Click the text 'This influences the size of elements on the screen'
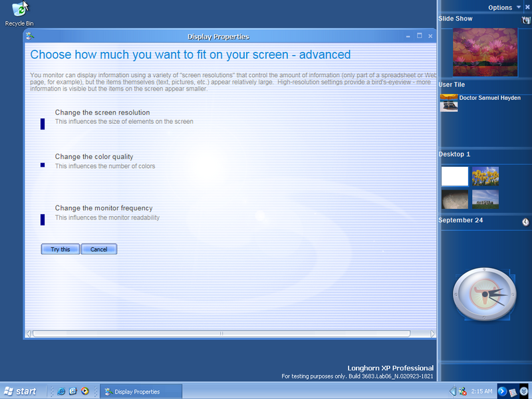This screenshot has height=399, width=532. point(124,122)
